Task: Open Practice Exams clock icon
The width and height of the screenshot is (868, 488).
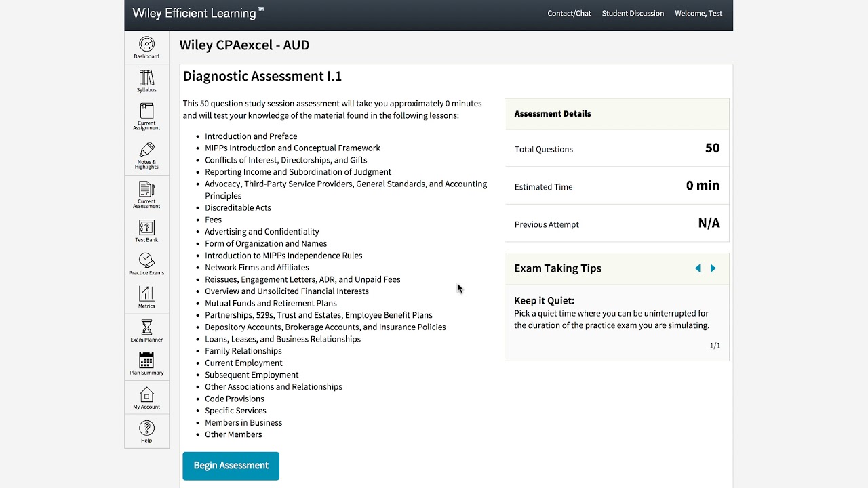Action: tap(146, 260)
